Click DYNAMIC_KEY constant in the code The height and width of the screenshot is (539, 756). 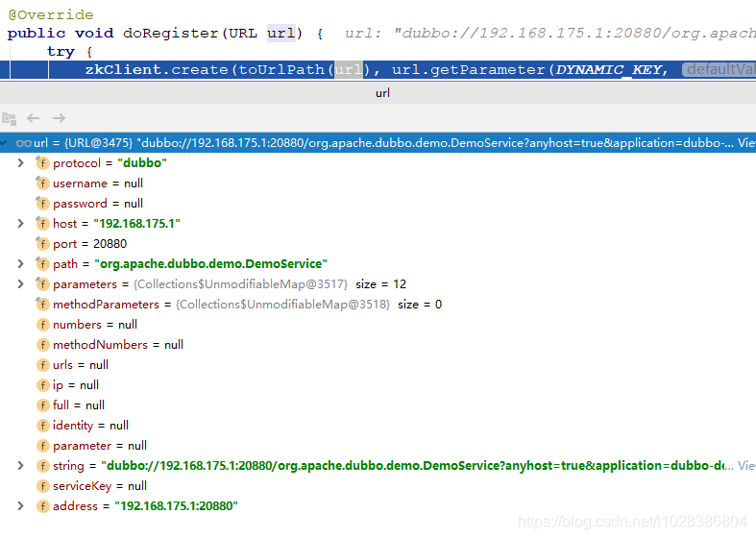pyautogui.click(x=608, y=70)
